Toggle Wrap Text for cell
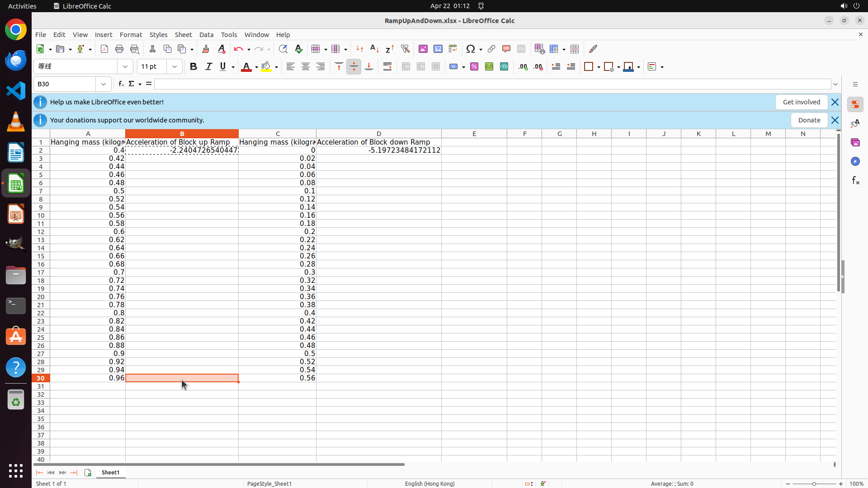The image size is (868, 488). pyautogui.click(x=387, y=67)
